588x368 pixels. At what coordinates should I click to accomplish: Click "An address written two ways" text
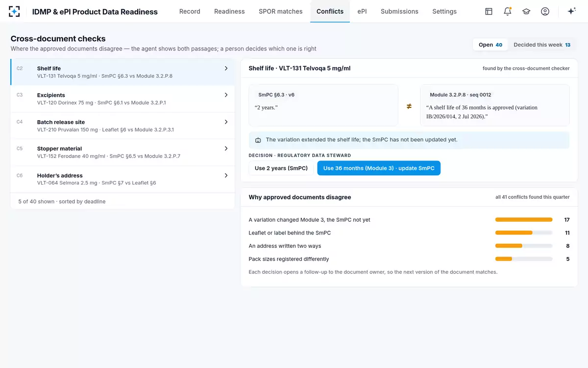(x=285, y=246)
